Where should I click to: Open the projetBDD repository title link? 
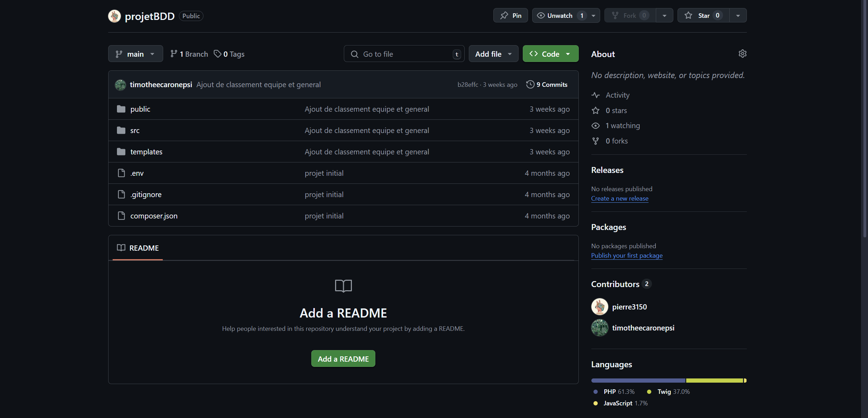pyautogui.click(x=150, y=16)
